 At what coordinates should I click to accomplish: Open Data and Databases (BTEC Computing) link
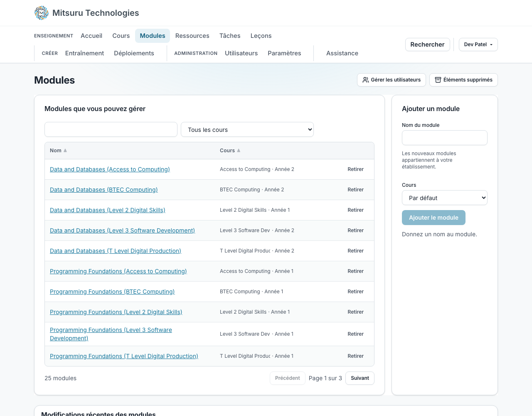point(104,190)
